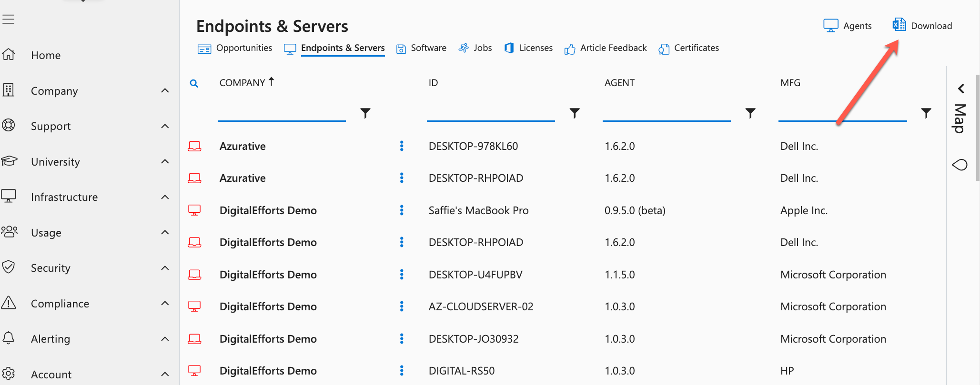Click the first Azurative company name
980x385 pixels.
click(242, 146)
